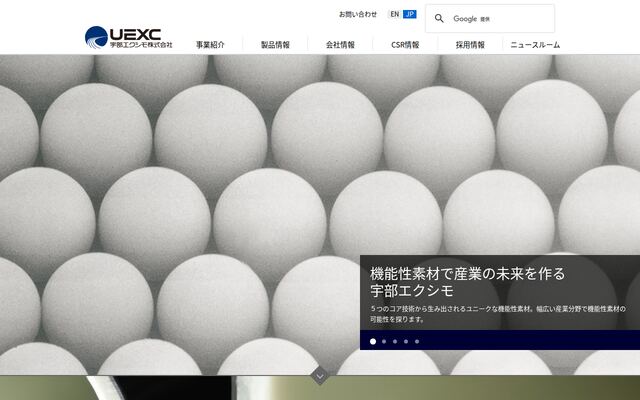Open the 採用情報 menu
Screen dimensions: 640x400
pyautogui.click(x=470, y=45)
